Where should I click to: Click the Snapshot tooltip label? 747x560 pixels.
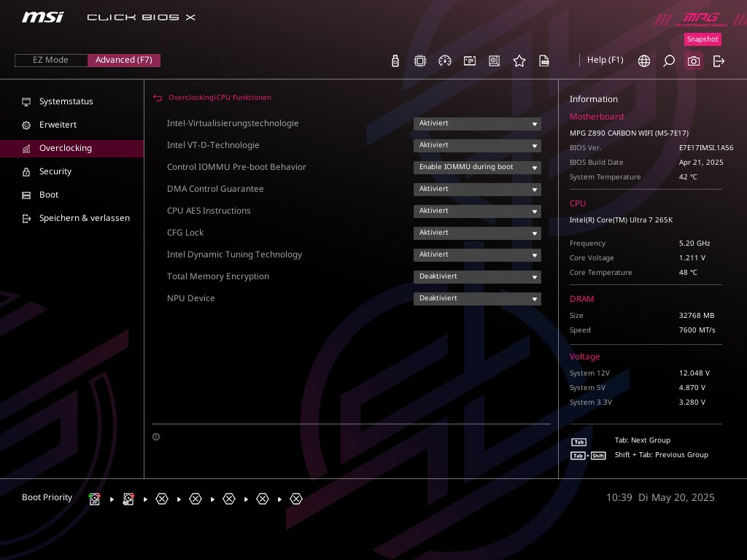click(703, 39)
